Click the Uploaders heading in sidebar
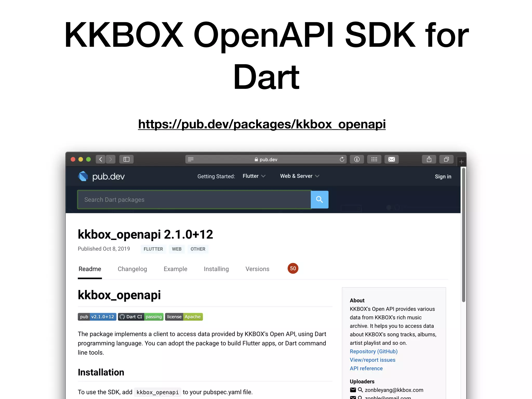Screen dimensions: 532x399 click(x=362, y=381)
